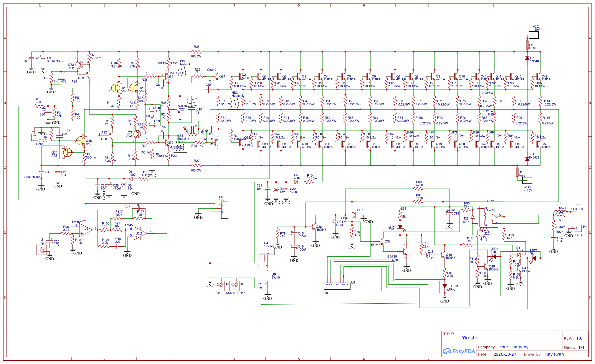Select the U3.2 op-amp triangle
Viewport: 595px width, 364px height.
tap(140, 234)
